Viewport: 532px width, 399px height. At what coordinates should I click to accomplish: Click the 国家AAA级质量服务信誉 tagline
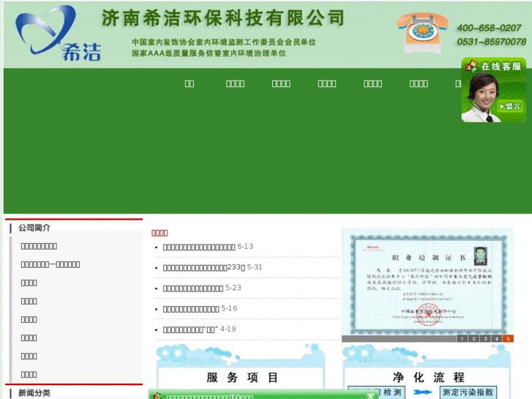209,53
